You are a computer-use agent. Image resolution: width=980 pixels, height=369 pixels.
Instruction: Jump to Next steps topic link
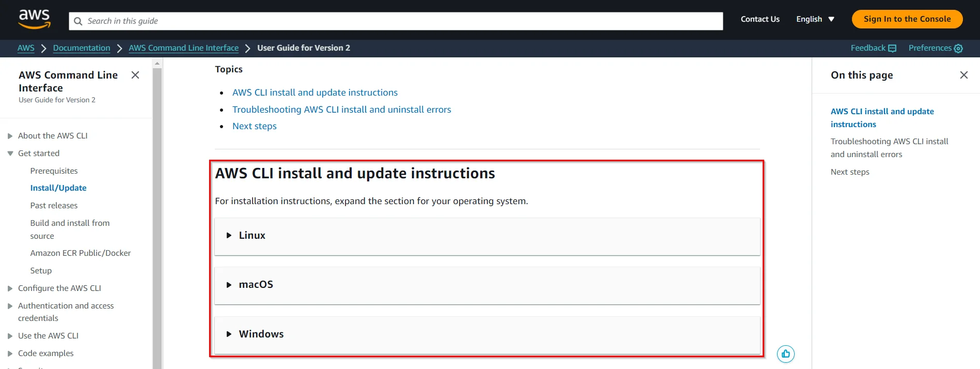[x=255, y=126]
